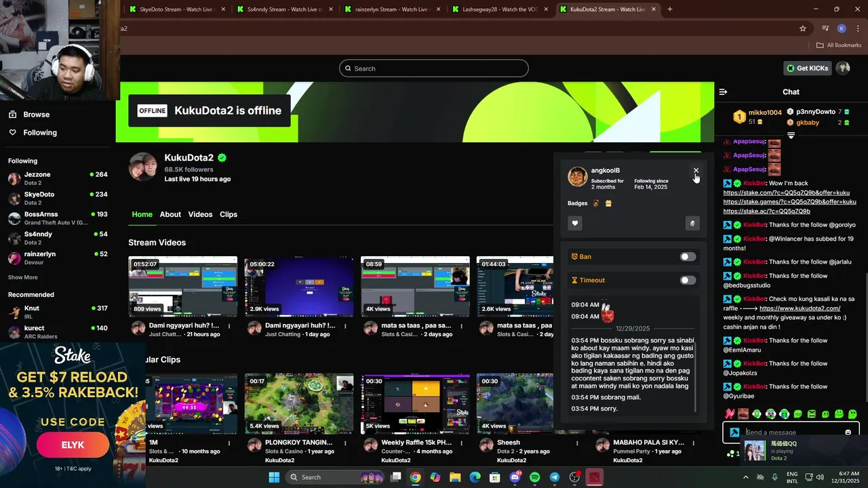The width and height of the screenshot is (868, 488).
Task: Click the moderator sword icon in the message box
Action: [734, 432]
